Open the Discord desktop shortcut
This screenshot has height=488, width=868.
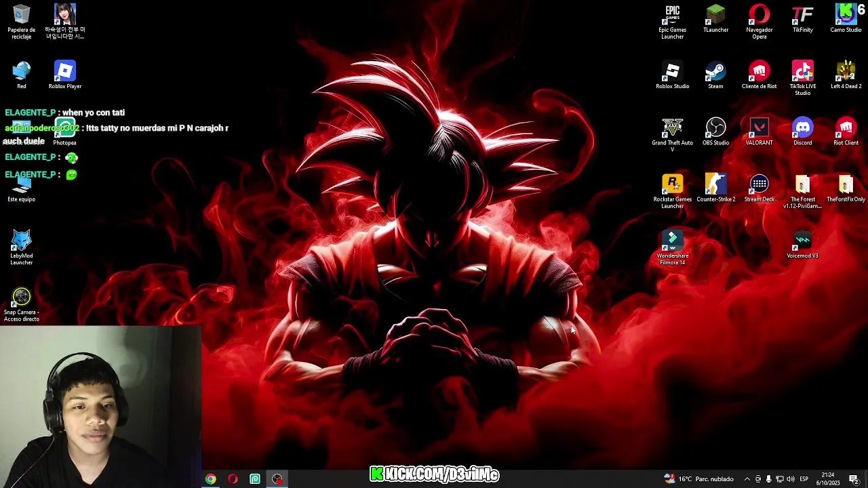(x=803, y=131)
